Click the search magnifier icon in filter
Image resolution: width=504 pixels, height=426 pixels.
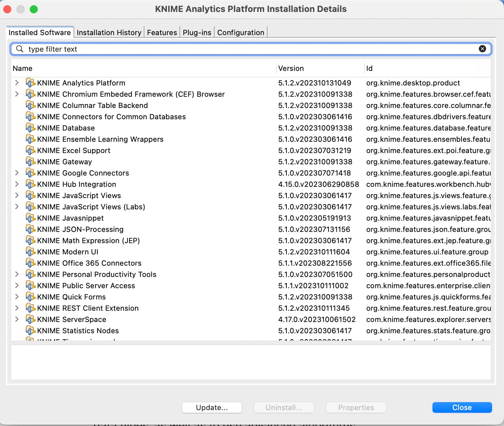[x=20, y=49]
